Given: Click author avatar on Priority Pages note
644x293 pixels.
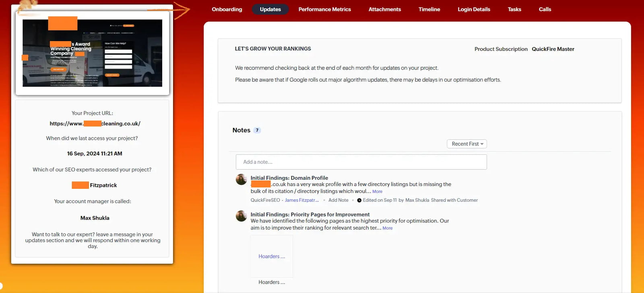Looking at the screenshot, I should 241,216.
